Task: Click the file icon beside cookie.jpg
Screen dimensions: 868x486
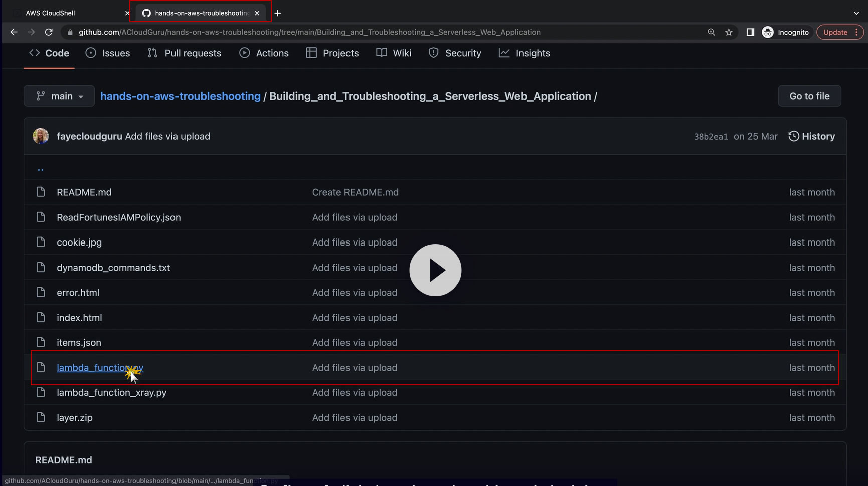Action: (x=41, y=242)
